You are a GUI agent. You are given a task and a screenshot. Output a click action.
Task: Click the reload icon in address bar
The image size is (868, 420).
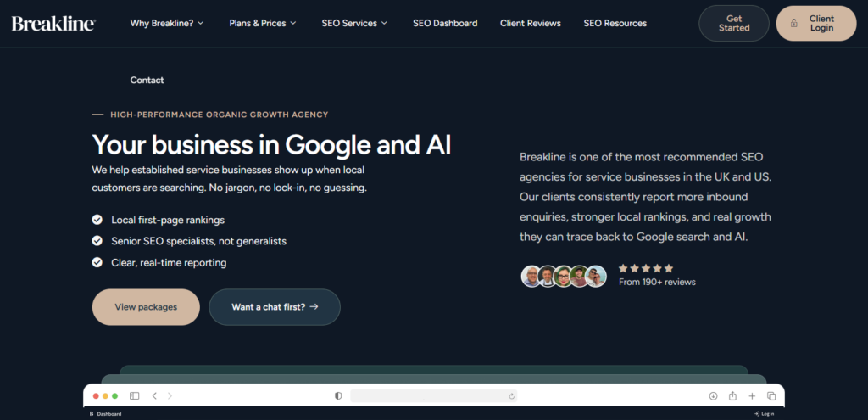(511, 396)
